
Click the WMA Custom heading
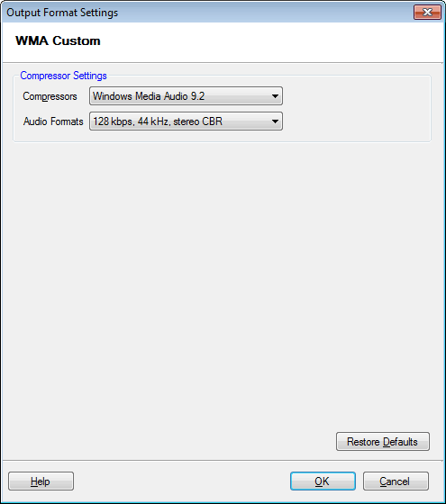58,40
